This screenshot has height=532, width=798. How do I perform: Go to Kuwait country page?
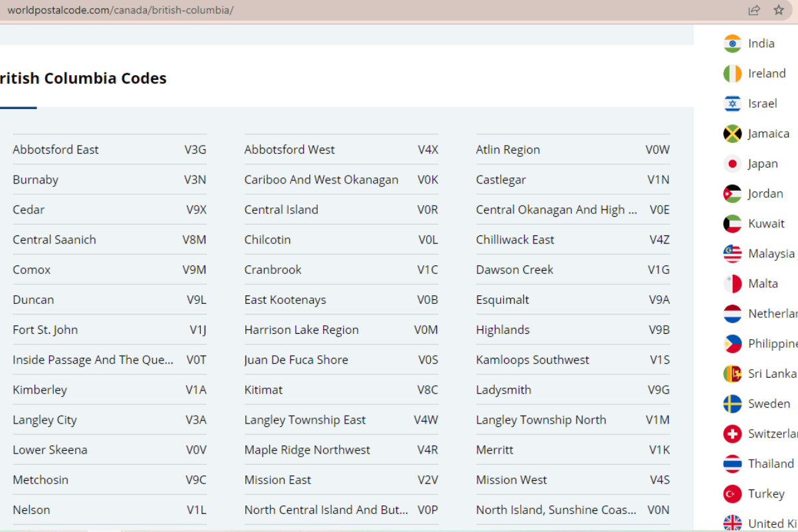tap(766, 223)
